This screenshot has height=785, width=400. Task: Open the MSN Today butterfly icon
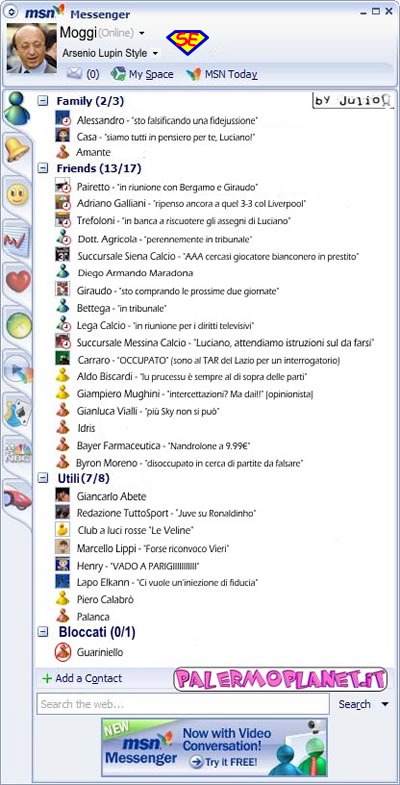point(193,74)
